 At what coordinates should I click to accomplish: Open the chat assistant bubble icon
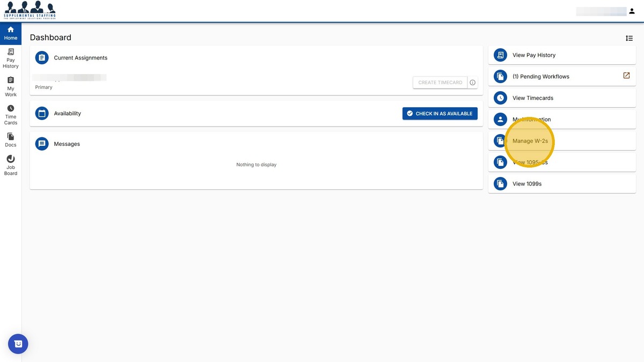[x=18, y=344]
